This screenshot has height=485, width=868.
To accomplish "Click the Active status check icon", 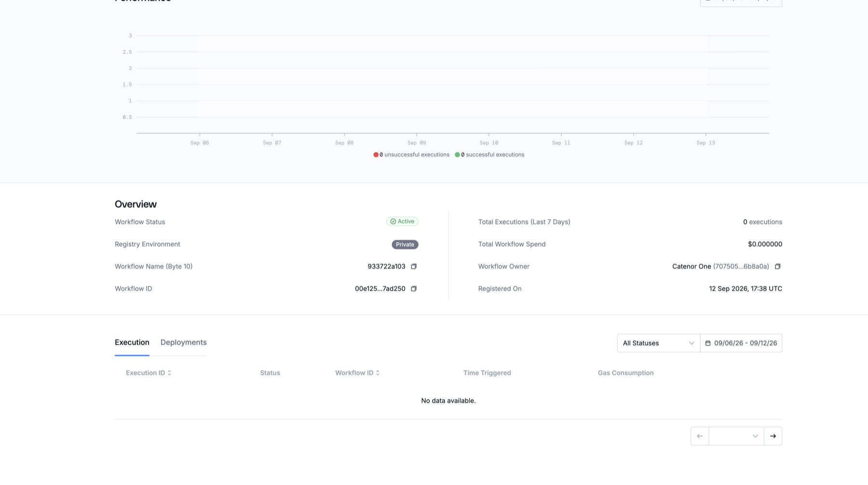I will point(393,222).
